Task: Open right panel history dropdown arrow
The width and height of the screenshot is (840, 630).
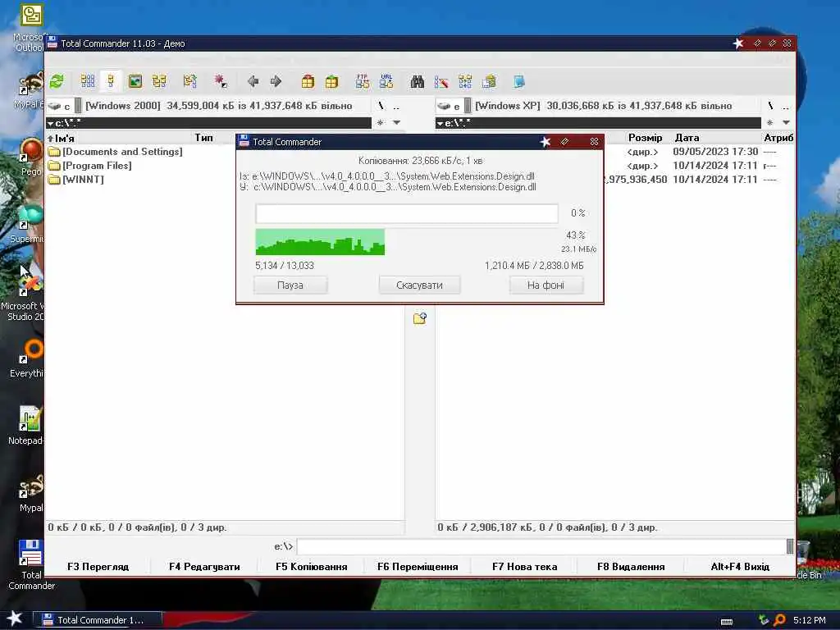Action: coord(786,123)
